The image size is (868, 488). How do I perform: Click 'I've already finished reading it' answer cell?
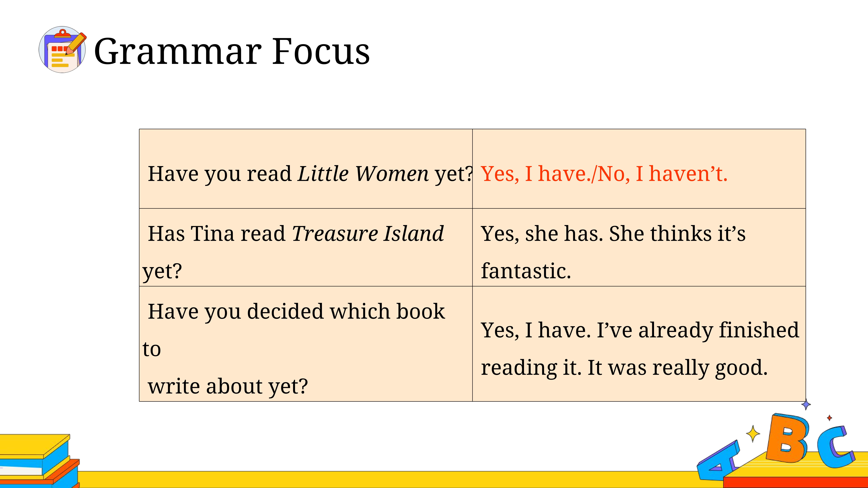click(639, 344)
